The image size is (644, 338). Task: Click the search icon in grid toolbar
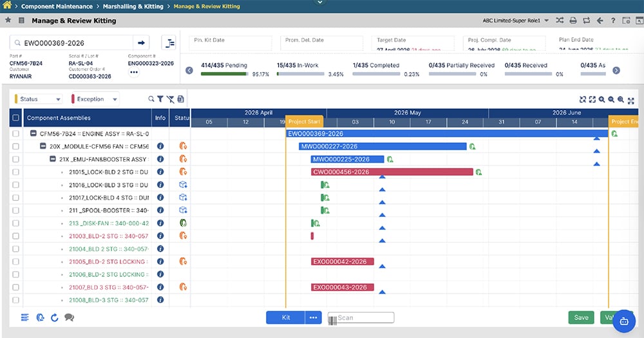coord(151,99)
